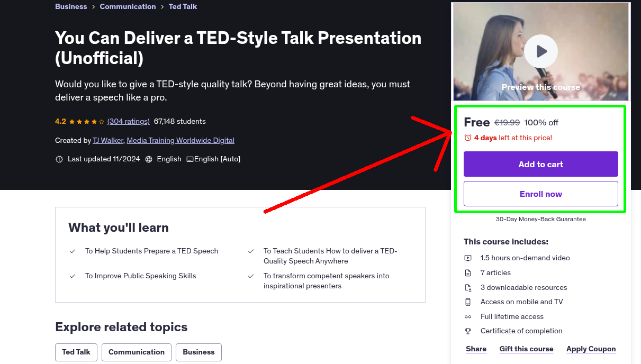641x364 pixels.
Task: Click the Certificate of completion text
Action: (x=521, y=331)
